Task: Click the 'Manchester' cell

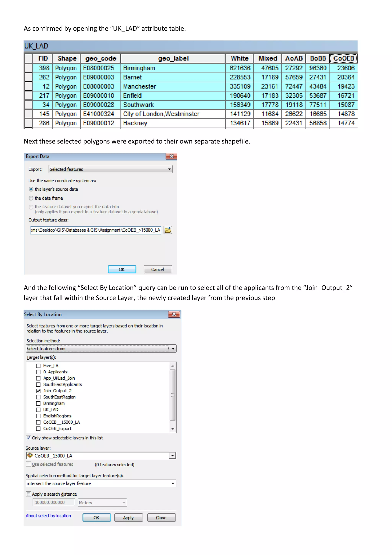Action: [173, 87]
